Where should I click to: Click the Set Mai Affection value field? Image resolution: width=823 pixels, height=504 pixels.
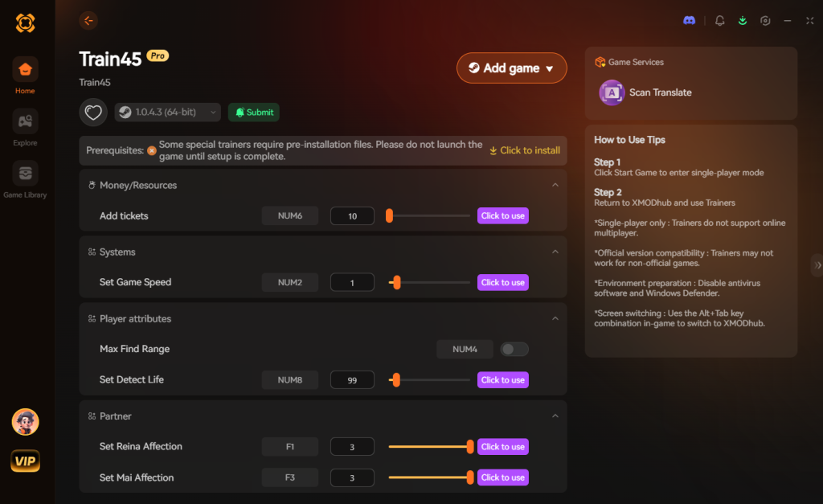pyautogui.click(x=352, y=477)
